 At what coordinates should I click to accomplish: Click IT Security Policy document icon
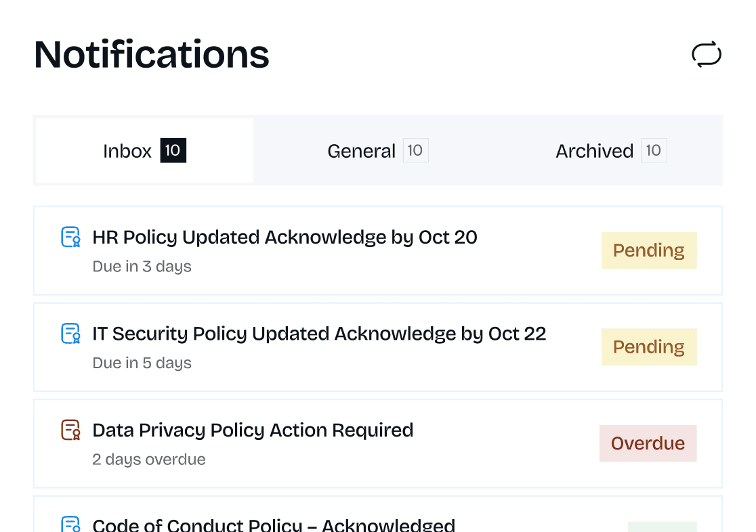tap(71, 333)
